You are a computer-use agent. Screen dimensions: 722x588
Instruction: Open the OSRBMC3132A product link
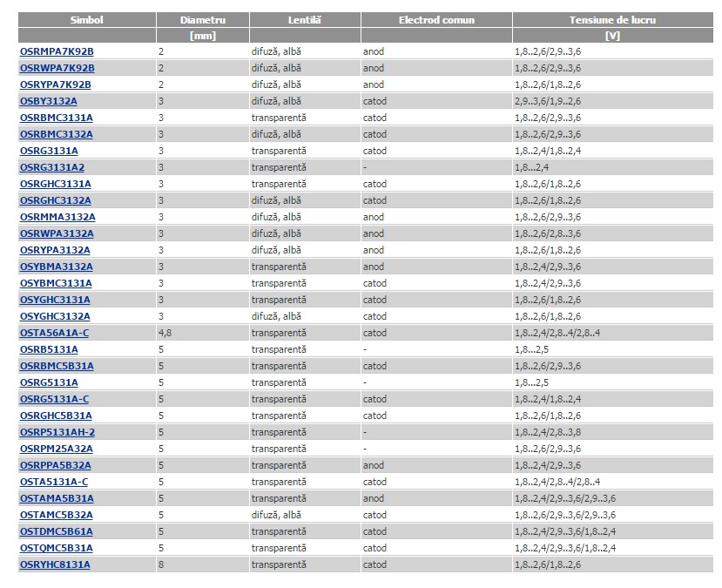[x=57, y=134]
